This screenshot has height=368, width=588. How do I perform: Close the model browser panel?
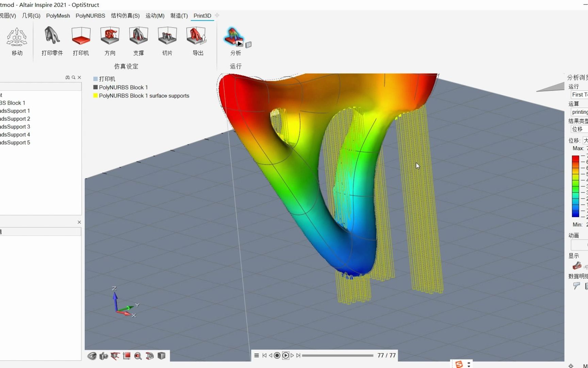pos(79,78)
